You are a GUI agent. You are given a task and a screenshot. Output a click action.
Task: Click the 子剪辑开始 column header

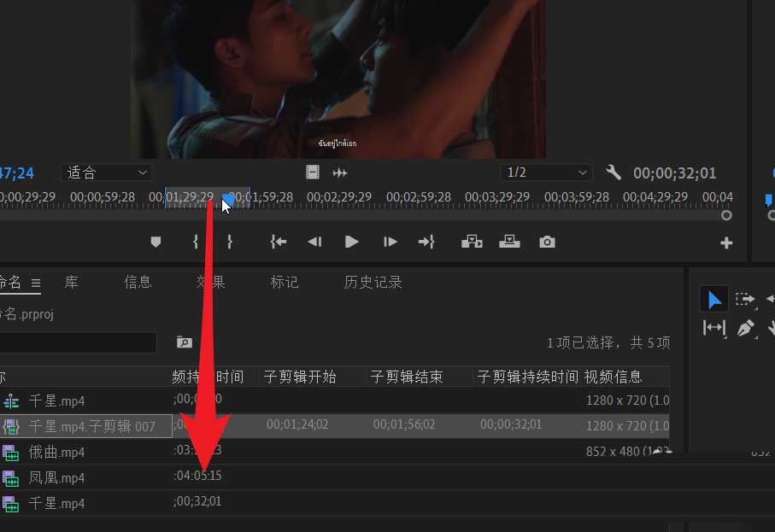click(x=300, y=377)
